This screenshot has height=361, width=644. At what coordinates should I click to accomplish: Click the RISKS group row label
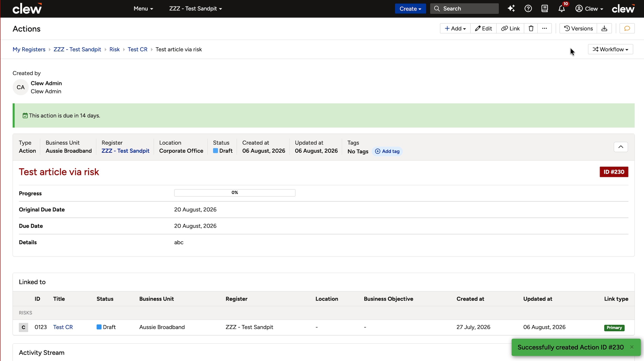25,313
